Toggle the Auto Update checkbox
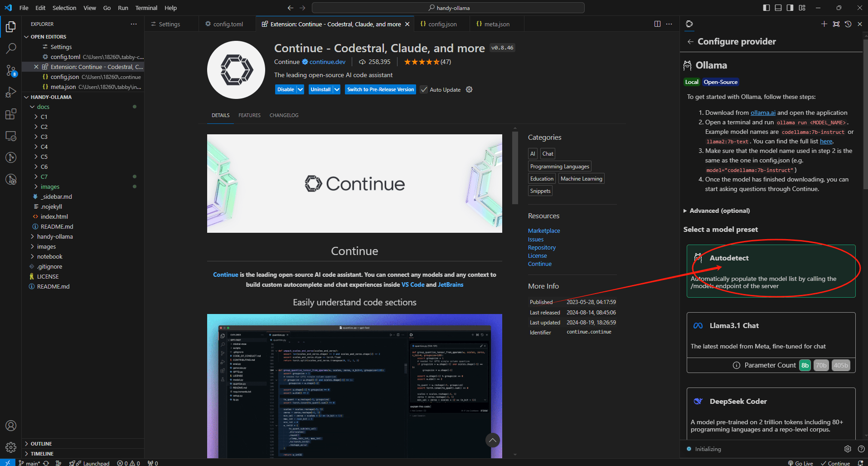868x466 pixels. (424, 90)
